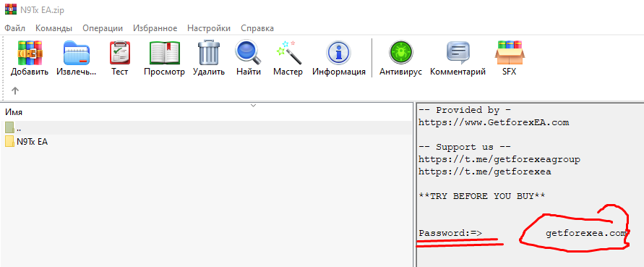Click the column header sort chevron

[254, 106]
